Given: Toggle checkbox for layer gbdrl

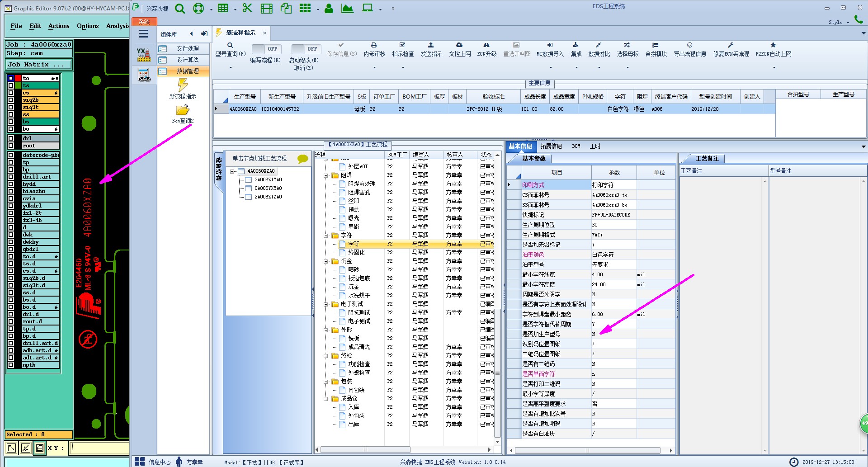Looking at the screenshot, I should pyautogui.click(x=11, y=249).
